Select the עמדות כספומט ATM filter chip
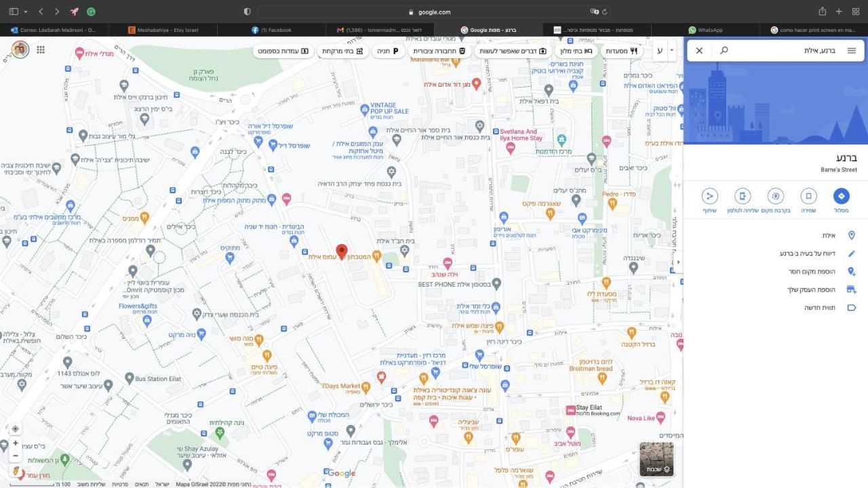This screenshot has height=488, width=868. pyautogui.click(x=283, y=51)
